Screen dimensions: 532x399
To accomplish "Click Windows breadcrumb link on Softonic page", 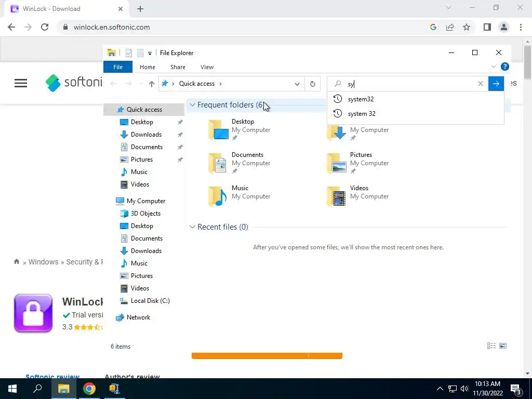I will click(x=44, y=262).
